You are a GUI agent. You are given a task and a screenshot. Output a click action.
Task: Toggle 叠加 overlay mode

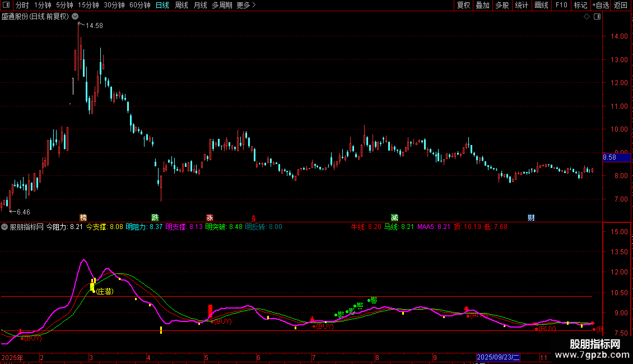482,5
